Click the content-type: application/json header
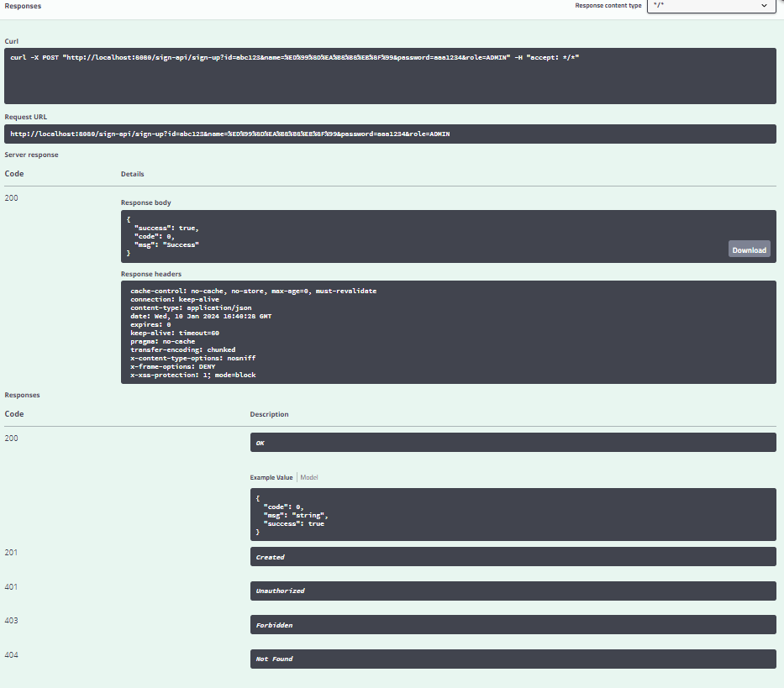 coord(191,308)
